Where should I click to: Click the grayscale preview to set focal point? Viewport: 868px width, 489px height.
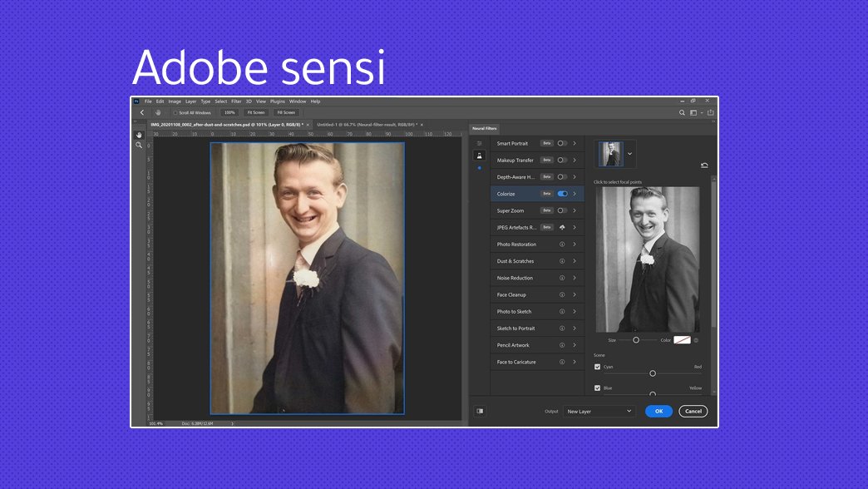tap(648, 259)
